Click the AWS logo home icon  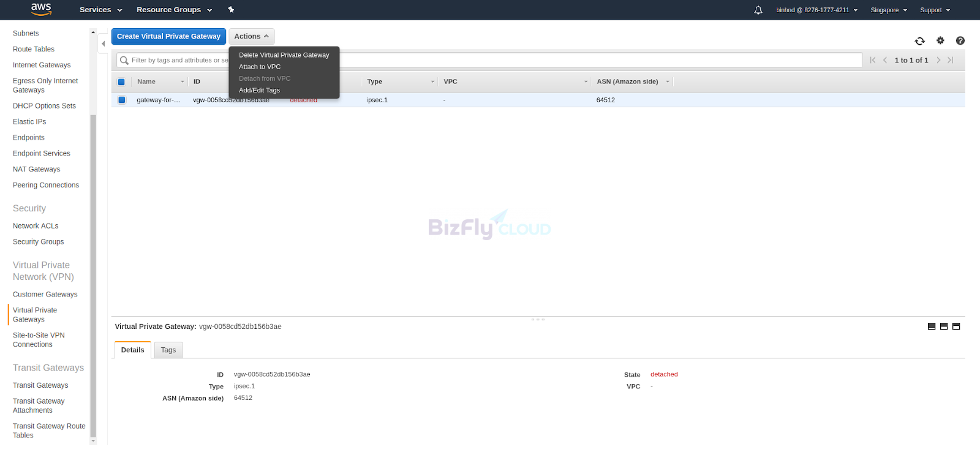pos(41,9)
